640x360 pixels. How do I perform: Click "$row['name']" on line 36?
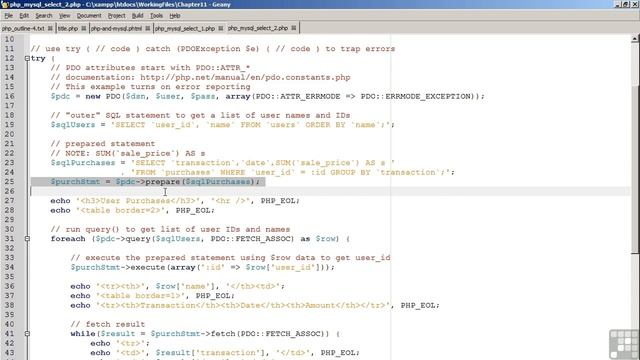point(185,286)
